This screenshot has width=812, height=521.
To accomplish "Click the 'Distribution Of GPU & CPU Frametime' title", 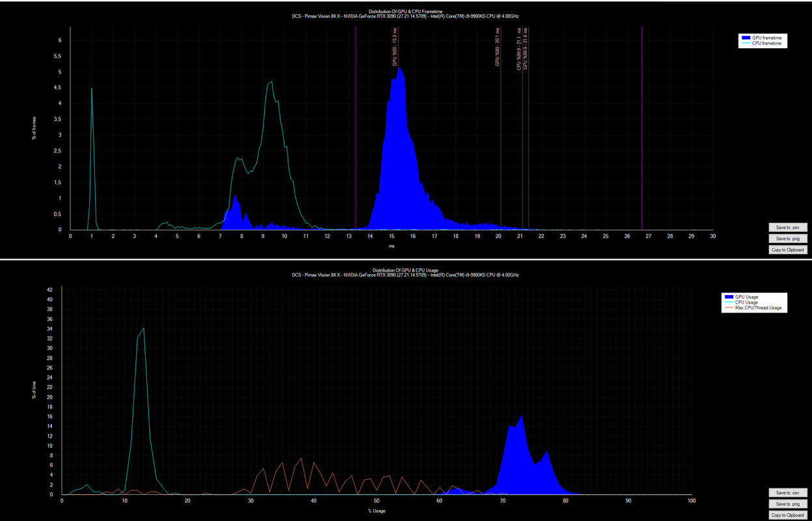I will click(405, 11).
